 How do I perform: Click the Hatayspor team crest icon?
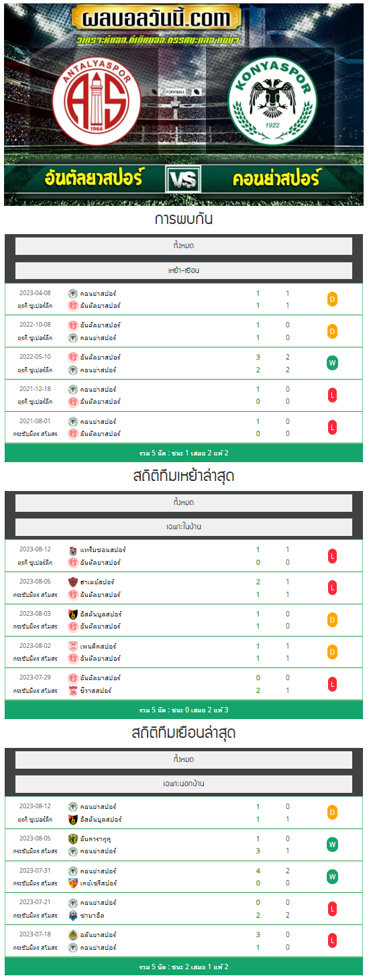(73, 582)
